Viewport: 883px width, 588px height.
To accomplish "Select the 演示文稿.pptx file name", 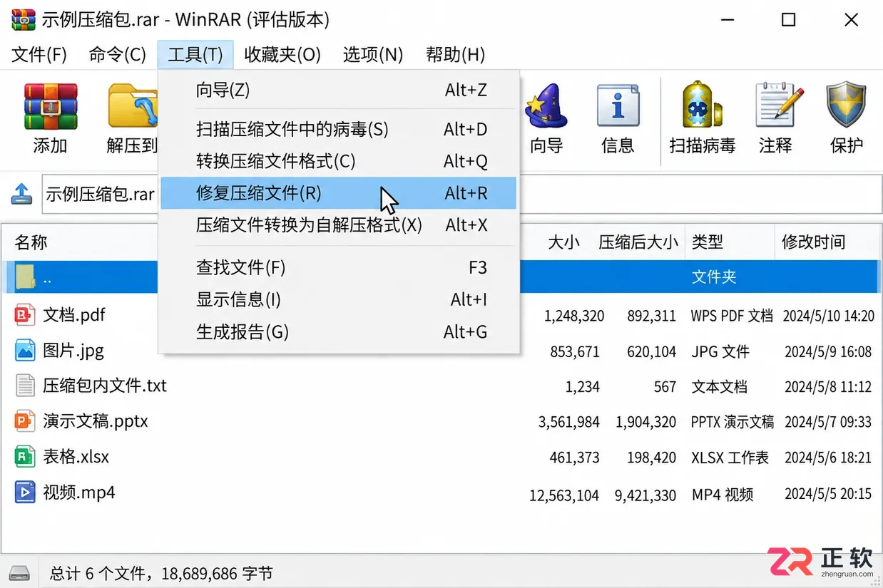I will 96,421.
